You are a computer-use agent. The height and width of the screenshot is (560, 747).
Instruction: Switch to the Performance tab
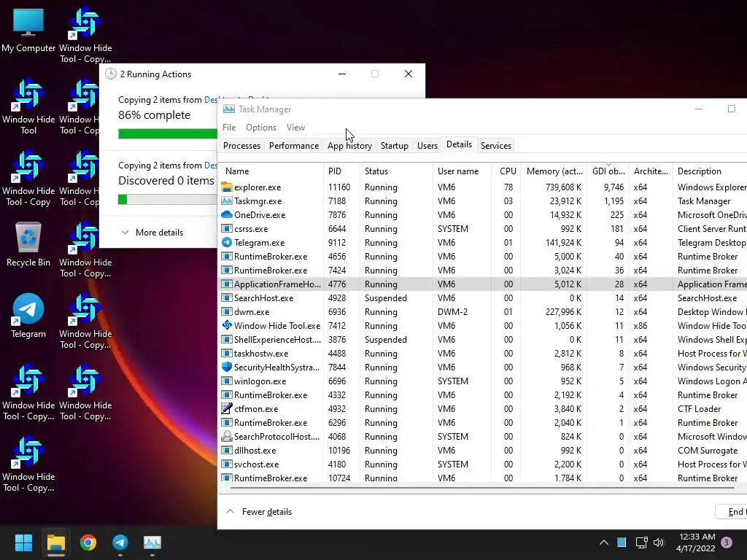(294, 146)
